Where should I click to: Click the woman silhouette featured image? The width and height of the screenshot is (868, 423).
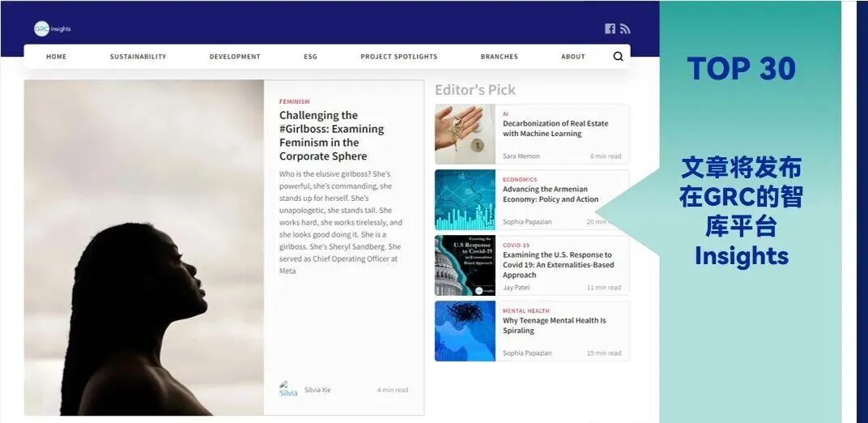click(x=144, y=247)
